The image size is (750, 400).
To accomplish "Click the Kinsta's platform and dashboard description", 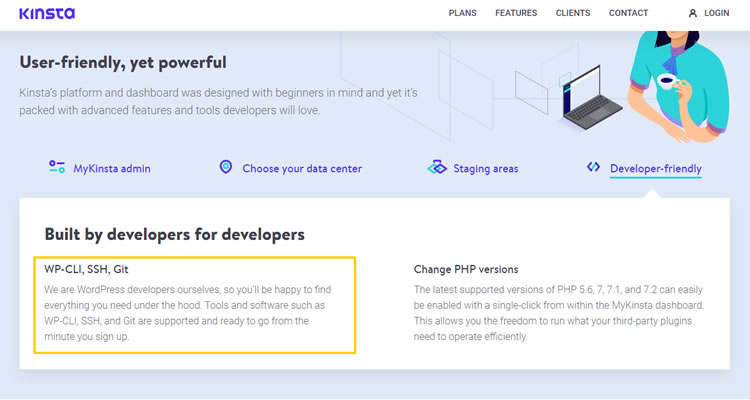I will pyautogui.click(x=218, y=101).
